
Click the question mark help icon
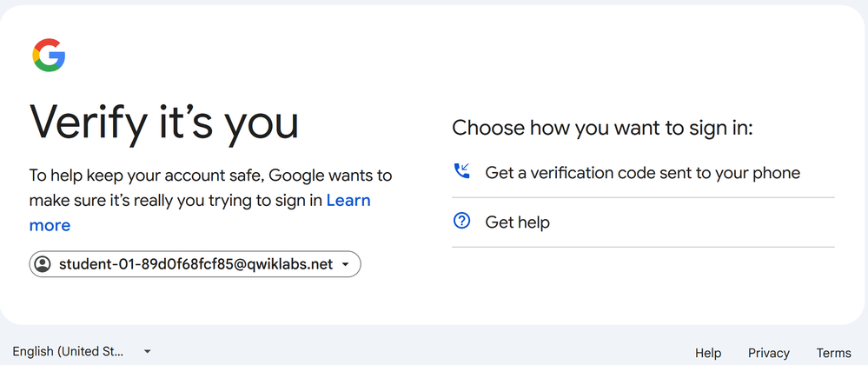(461, 221)
